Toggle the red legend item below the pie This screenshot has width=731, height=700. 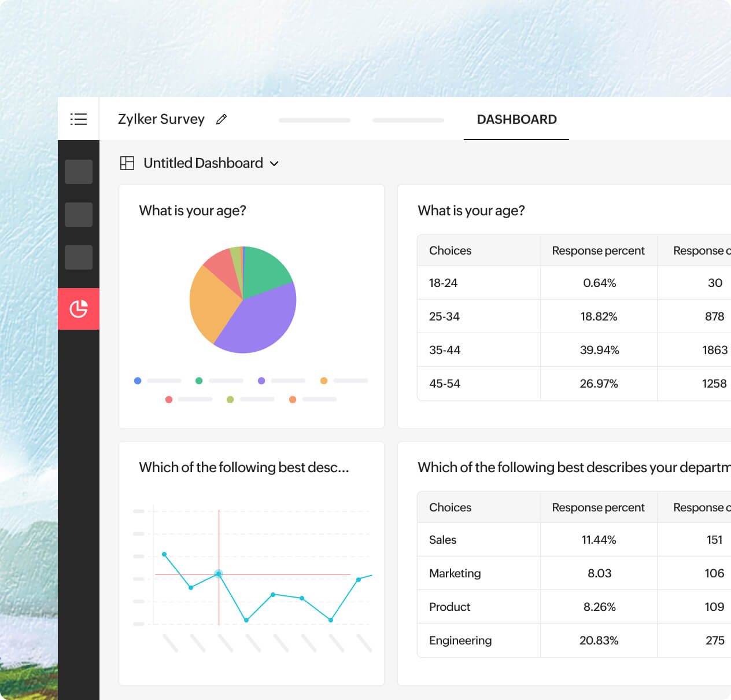coord(169,399)
